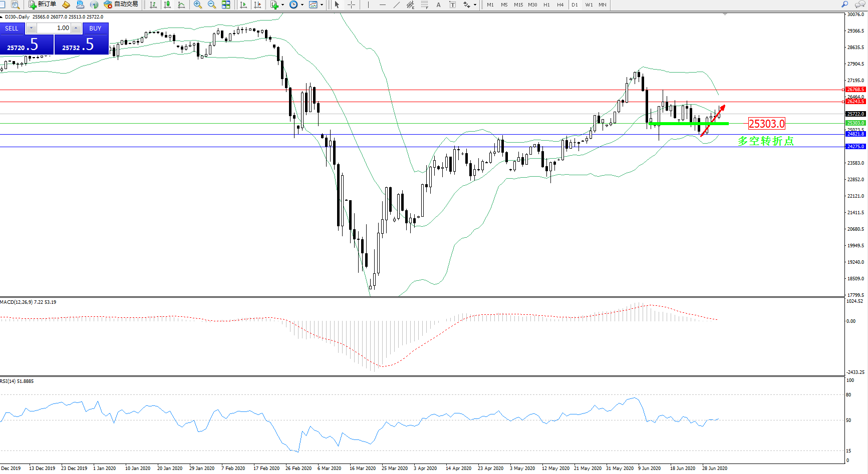868x474 pixels.
Task: Increase lot volume with up arrow
Action: [76, 28]
